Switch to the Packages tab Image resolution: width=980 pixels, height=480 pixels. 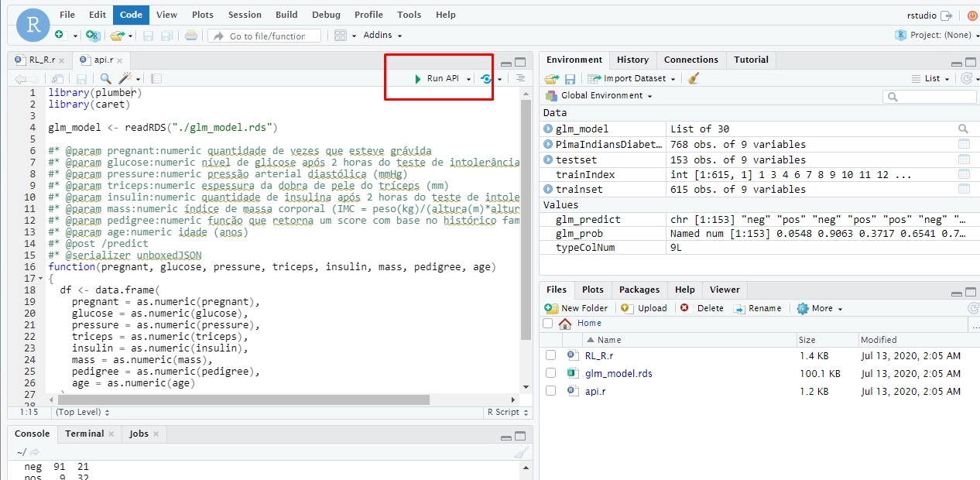(x=639, y=290)
